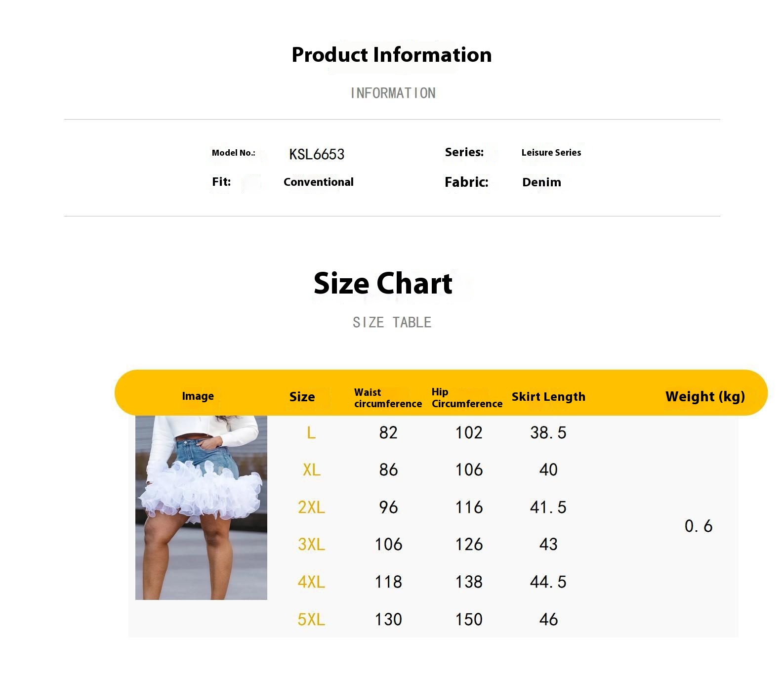784x680 pixels.
Task: Select the 3XL size label
Action: pos(311,545)
